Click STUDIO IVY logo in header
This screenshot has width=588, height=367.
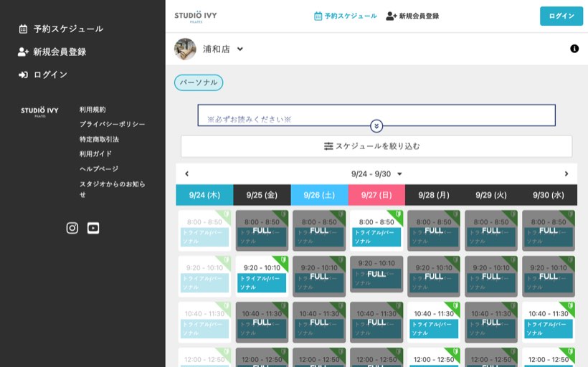click(x=196, y=16)
